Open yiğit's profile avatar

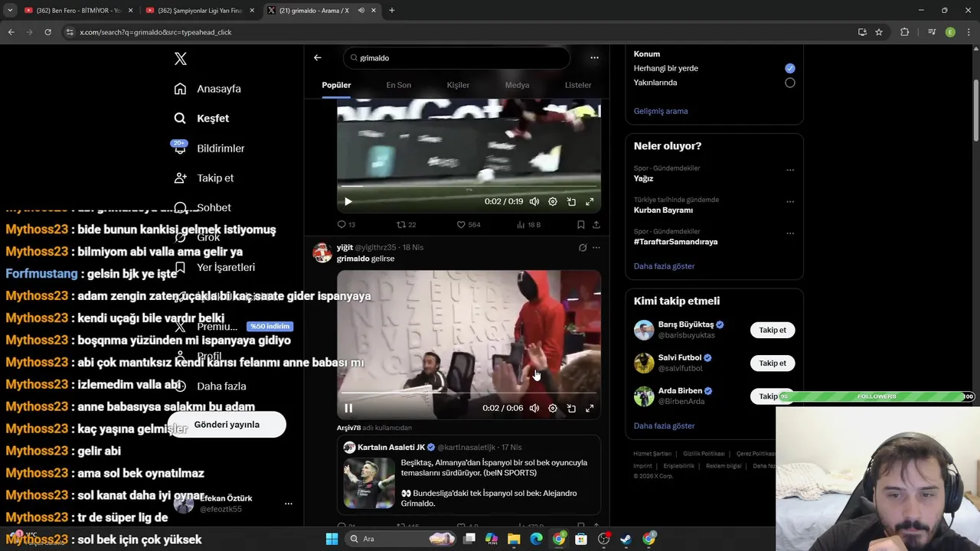322,253
